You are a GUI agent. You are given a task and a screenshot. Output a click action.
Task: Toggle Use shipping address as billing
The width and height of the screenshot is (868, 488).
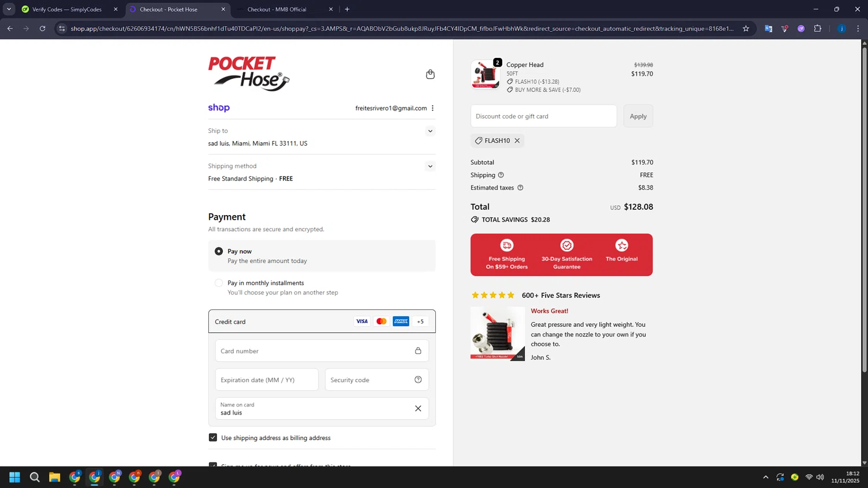(213, 438)
